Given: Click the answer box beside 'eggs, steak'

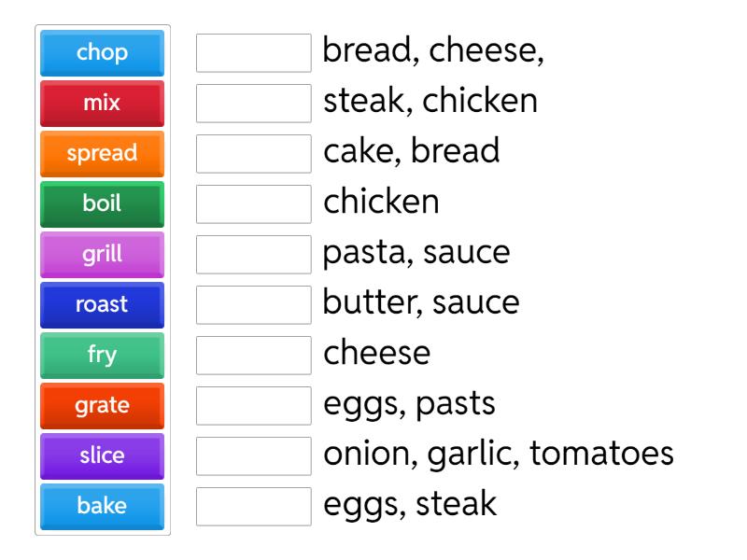Looking at the screenshot, I should coord(254,506).
